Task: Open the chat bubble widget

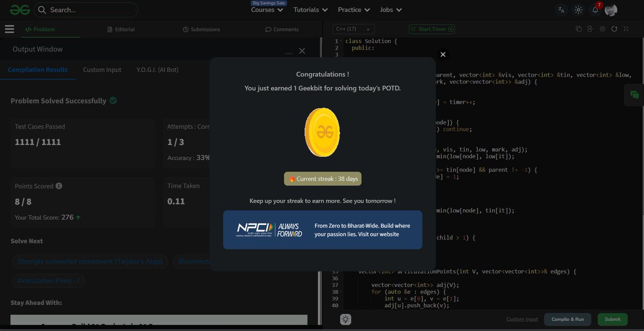Action: [634, 95]
